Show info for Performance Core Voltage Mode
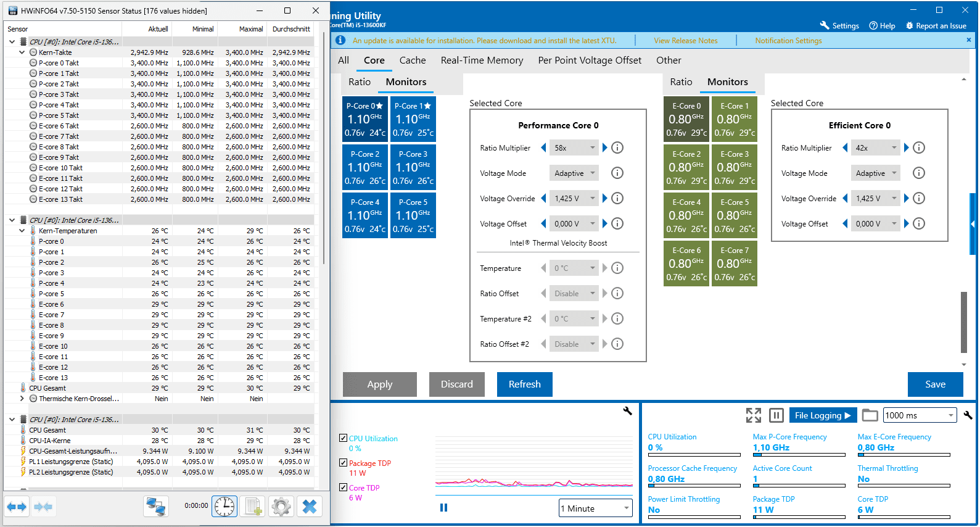 (617, 173)
